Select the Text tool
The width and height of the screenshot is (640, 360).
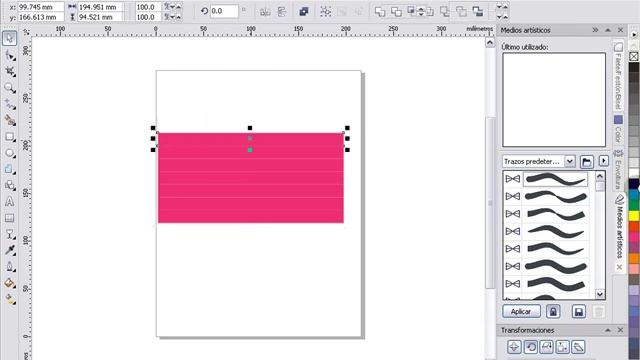click(9, 202)
